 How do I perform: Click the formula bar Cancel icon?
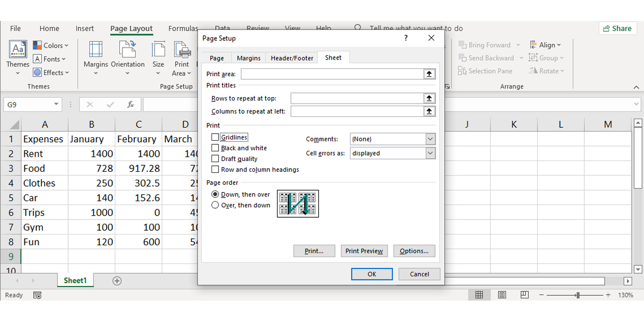point(90,105)
